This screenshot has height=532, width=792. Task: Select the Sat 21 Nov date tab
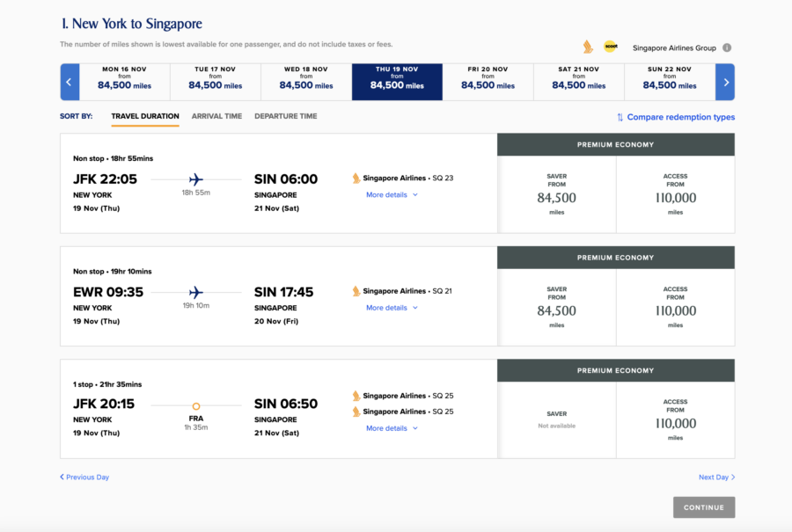(x=577, y=81)
